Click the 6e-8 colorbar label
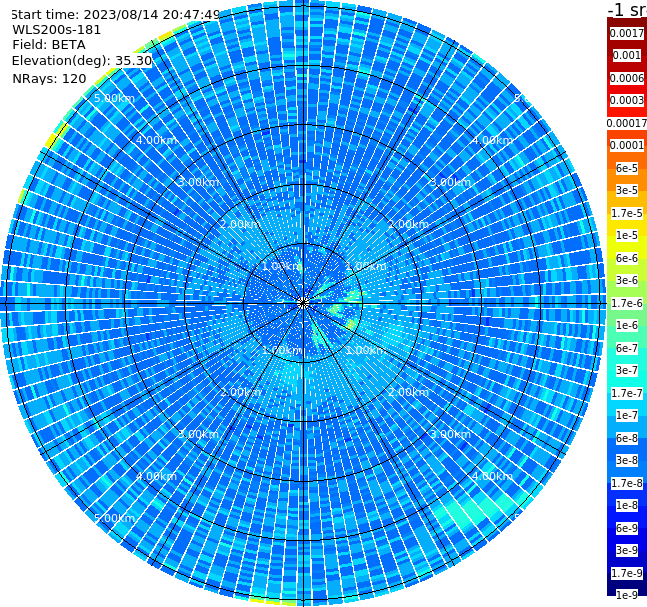This screenshot has height=607, width=647. [627, 438]
